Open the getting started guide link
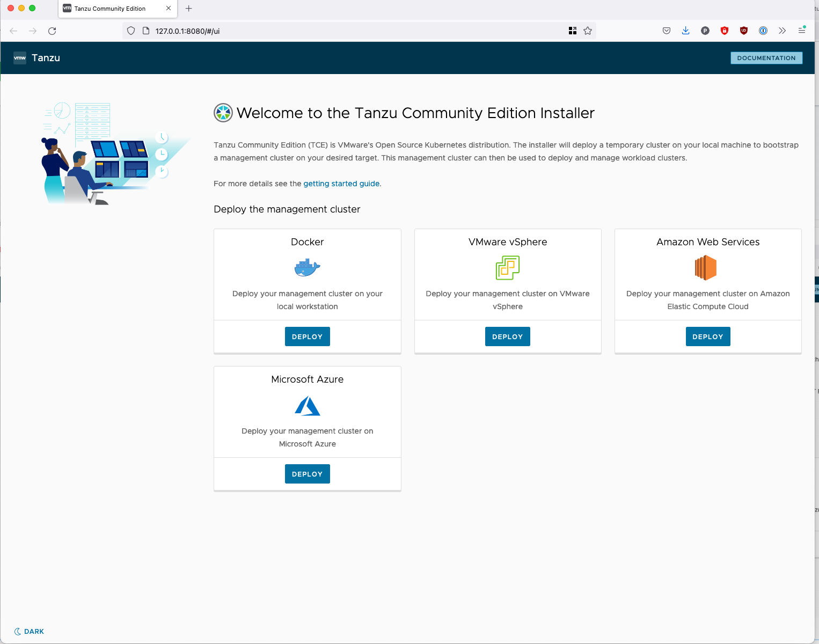The width and height of the screenshot is (819, 644). point(341,184)
